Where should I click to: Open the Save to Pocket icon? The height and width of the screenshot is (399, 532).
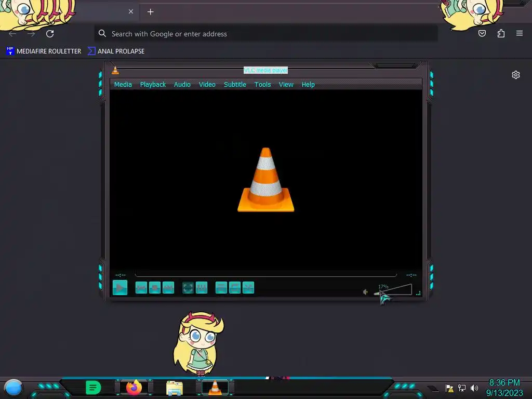pyautogui.click(x=482, y=33)
